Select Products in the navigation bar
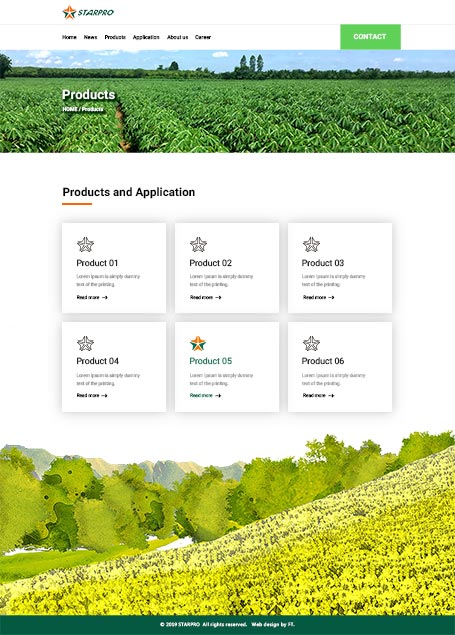 coord(115,37)
